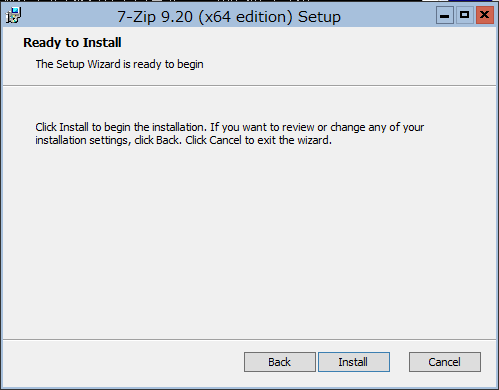Click the empty gray area in the dialog body
The width and height of the screenshot is (499, 390).
click(x=249, y=240)
